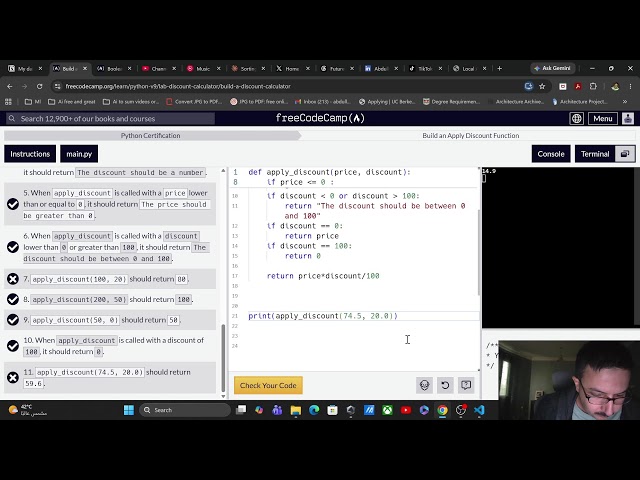The height and width of the screenshot is (480, 640).
Task: Open the AI free and great bookmark folder
Action: coord(71,102)
